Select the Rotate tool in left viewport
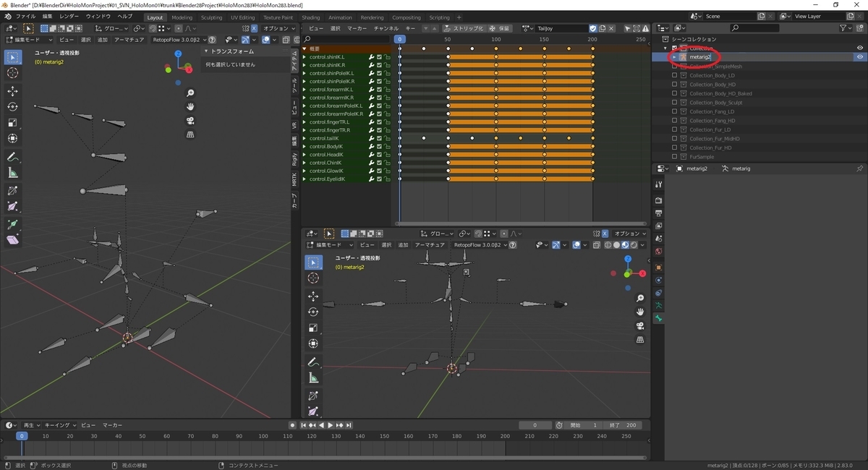The width and height of the screenshot is (868, 470). tap(13, 107)
